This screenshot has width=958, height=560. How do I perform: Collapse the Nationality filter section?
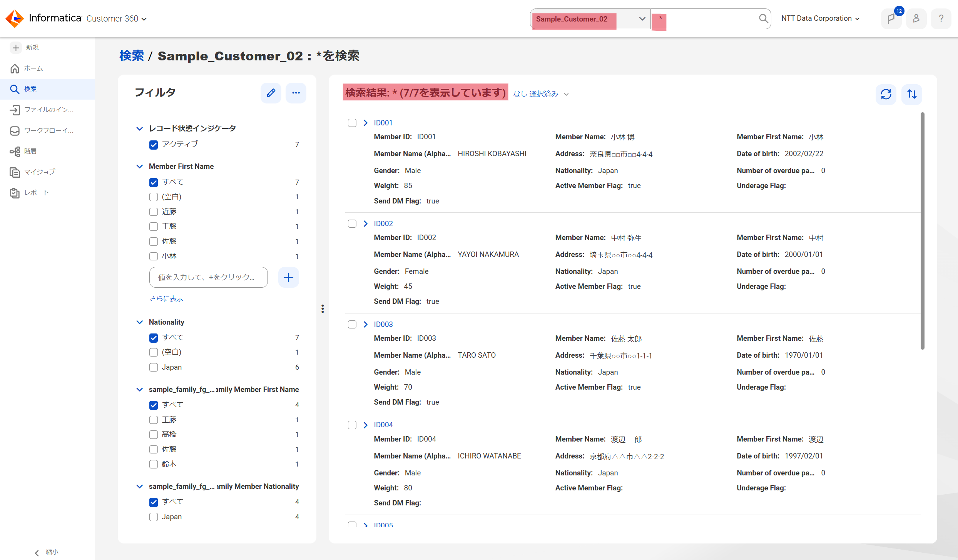pos(139,322)
